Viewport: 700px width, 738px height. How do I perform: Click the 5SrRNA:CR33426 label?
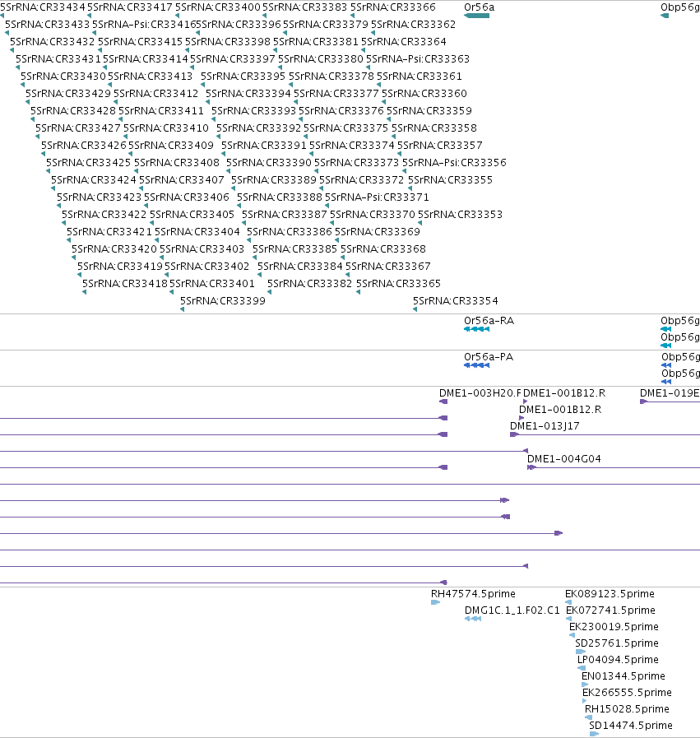(84, 146)
